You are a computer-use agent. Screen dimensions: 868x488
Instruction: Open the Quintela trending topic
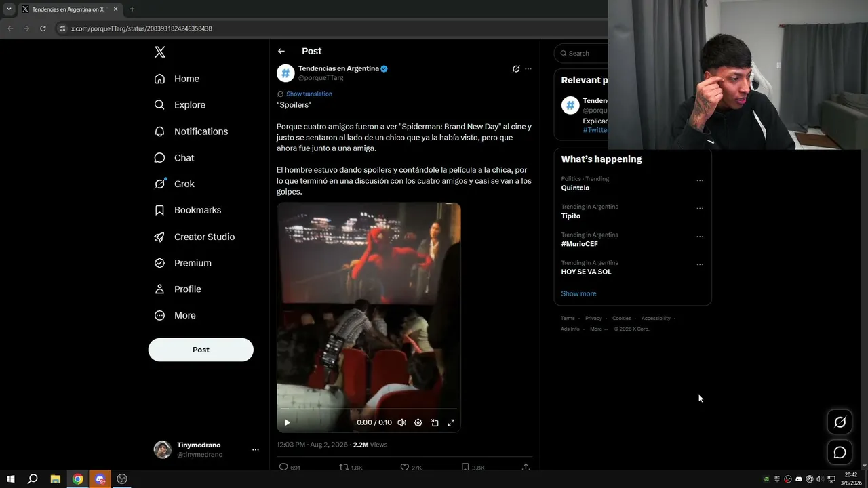(575, 188)
